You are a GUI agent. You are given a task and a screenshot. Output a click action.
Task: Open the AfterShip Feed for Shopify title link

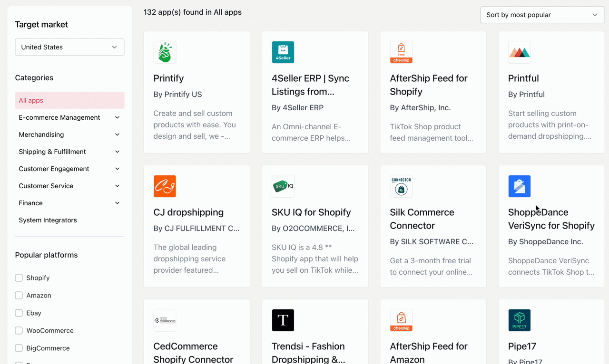(x=428, y=85)
